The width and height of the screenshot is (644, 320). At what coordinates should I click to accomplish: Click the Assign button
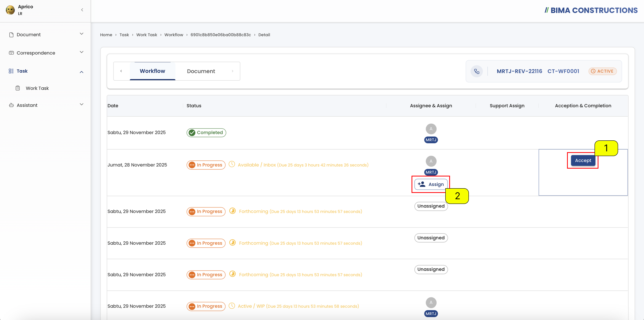click(431, 184)
